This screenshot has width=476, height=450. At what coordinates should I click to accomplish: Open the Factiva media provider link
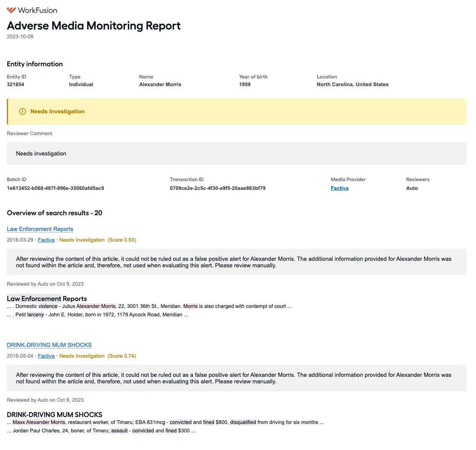point(339,188)
